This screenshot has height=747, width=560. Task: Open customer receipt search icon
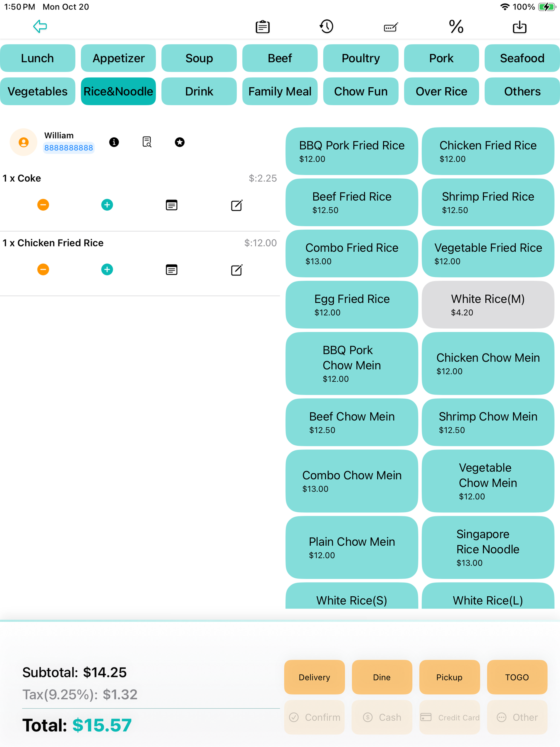point(147,142)
